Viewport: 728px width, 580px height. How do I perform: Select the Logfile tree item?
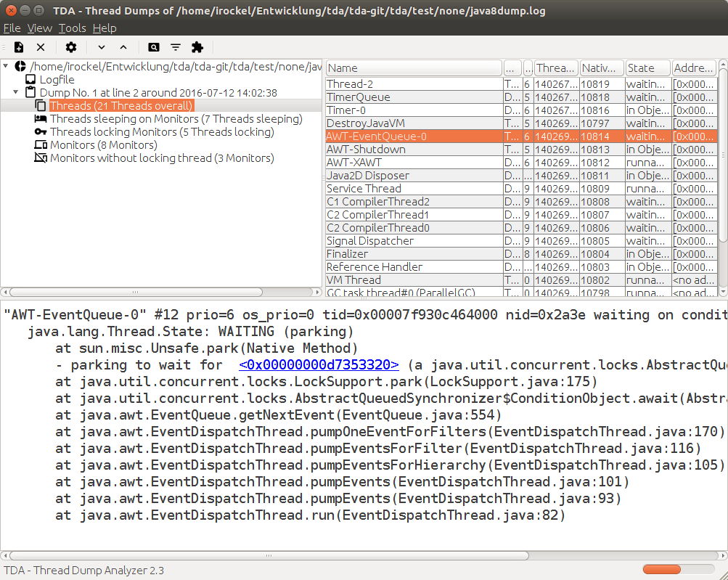(x=57, y=79)
